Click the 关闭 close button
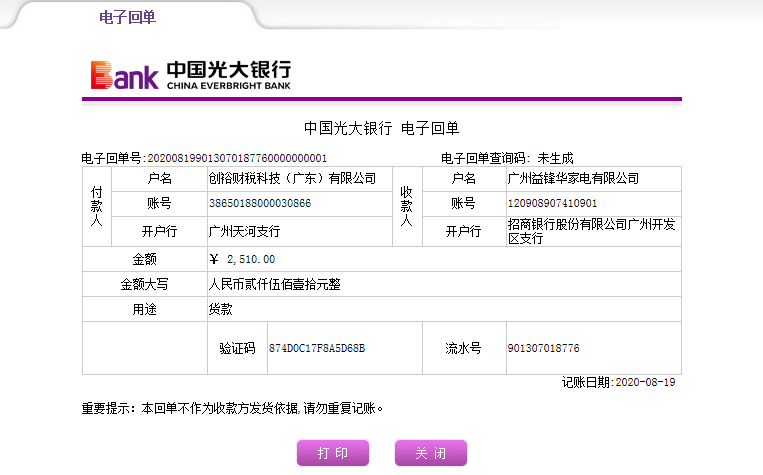This screenshot has height=475, width=763. 430,453
